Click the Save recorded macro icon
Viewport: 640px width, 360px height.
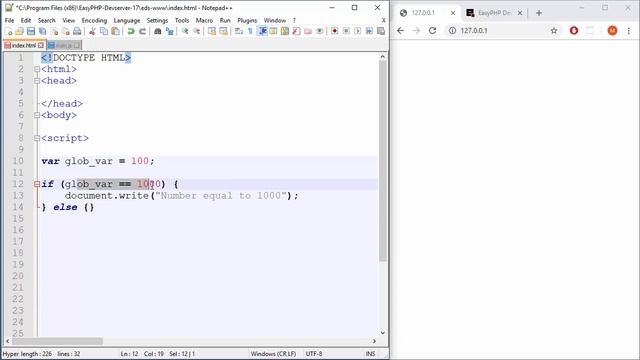(x=381, y=31)
